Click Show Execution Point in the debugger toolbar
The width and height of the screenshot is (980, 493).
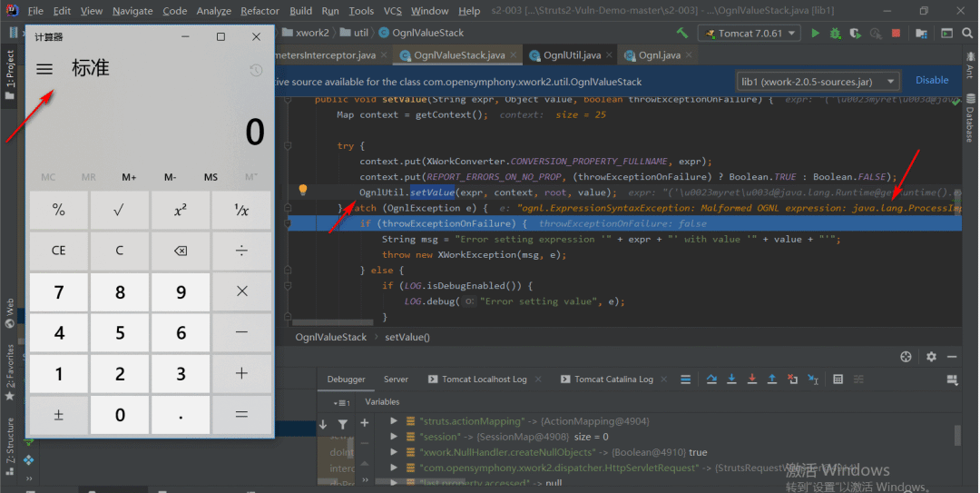pyautogui.click(x=686, y=380)
